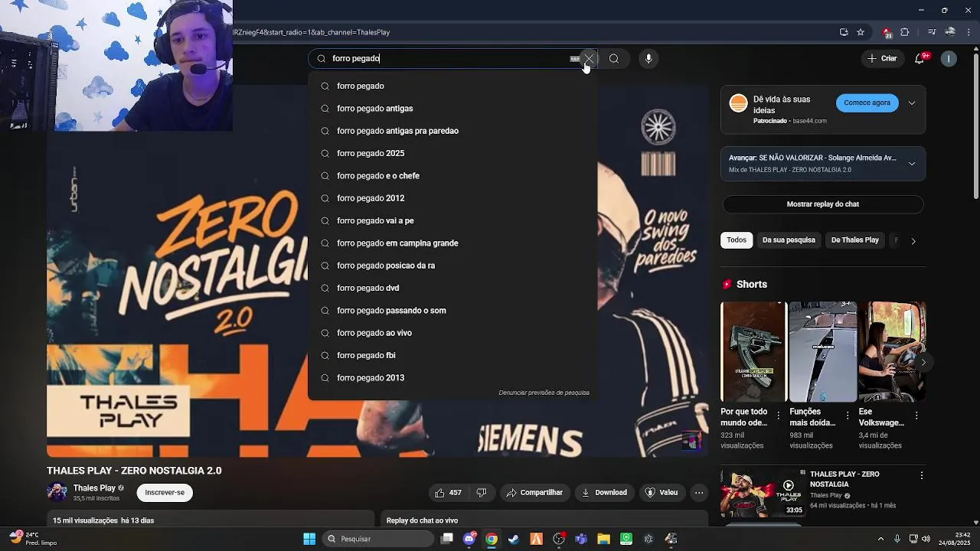Like the video (457 likes)
Screen dimensions: 980x551
pyautogui.click(x=448, y=493)
